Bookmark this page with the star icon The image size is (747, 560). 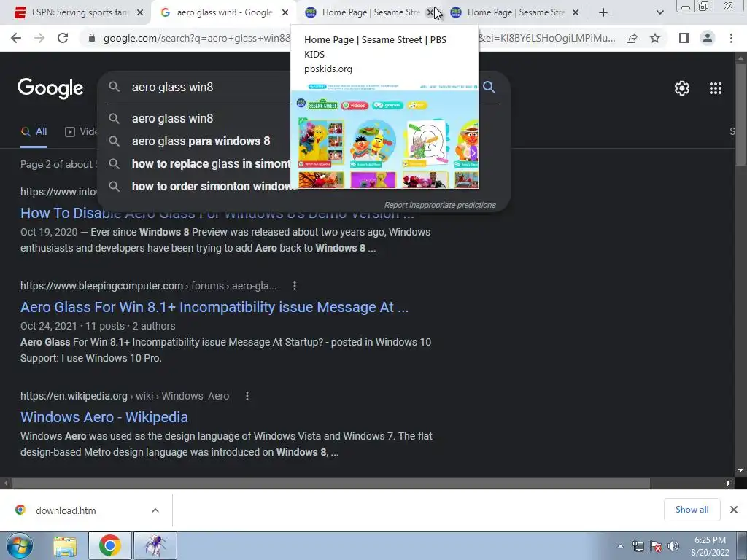656,38
